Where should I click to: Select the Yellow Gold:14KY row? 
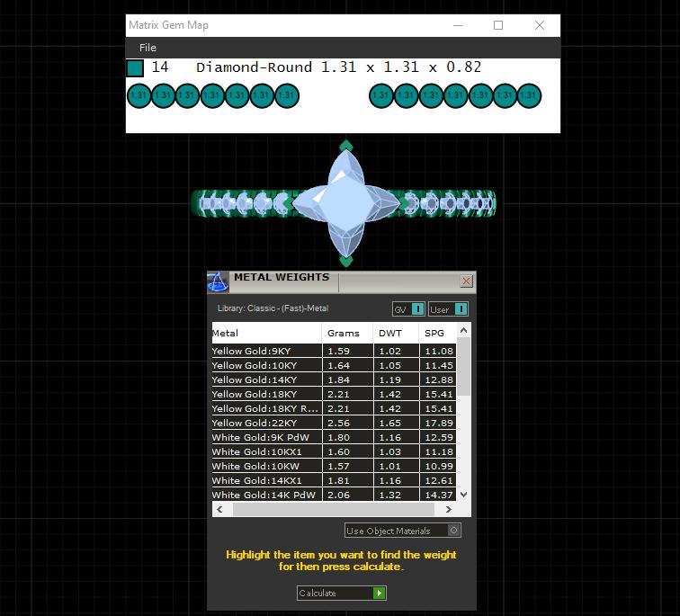pyautogui.click(x=334, y=379)
